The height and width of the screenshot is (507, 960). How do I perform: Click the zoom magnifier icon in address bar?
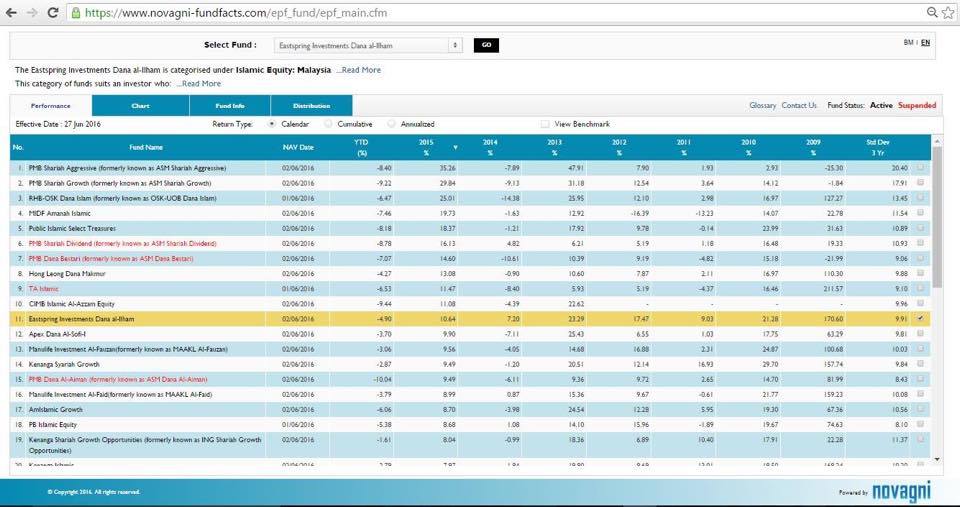click(x=932, y=13)
